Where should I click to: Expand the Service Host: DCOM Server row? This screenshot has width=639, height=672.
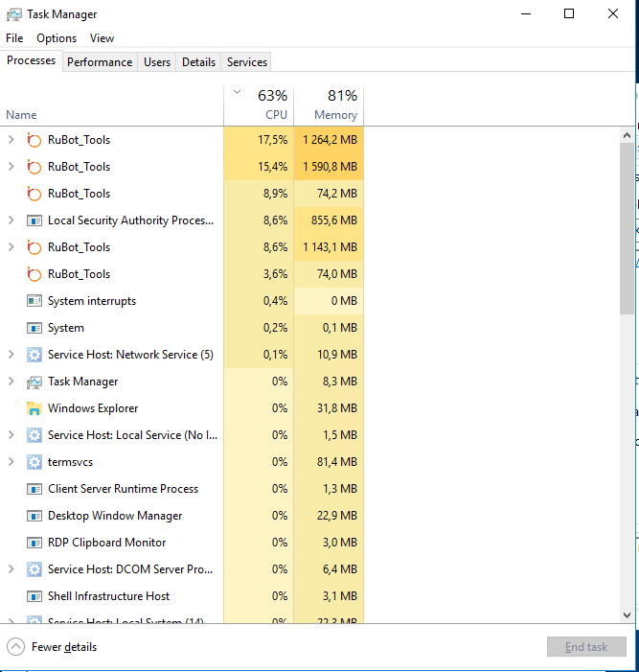click(11, 569)
